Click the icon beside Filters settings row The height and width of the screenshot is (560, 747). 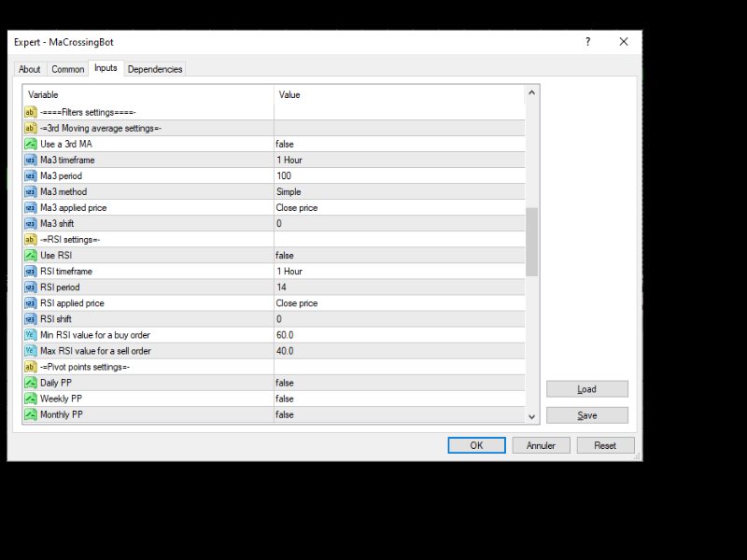[31, 112]
